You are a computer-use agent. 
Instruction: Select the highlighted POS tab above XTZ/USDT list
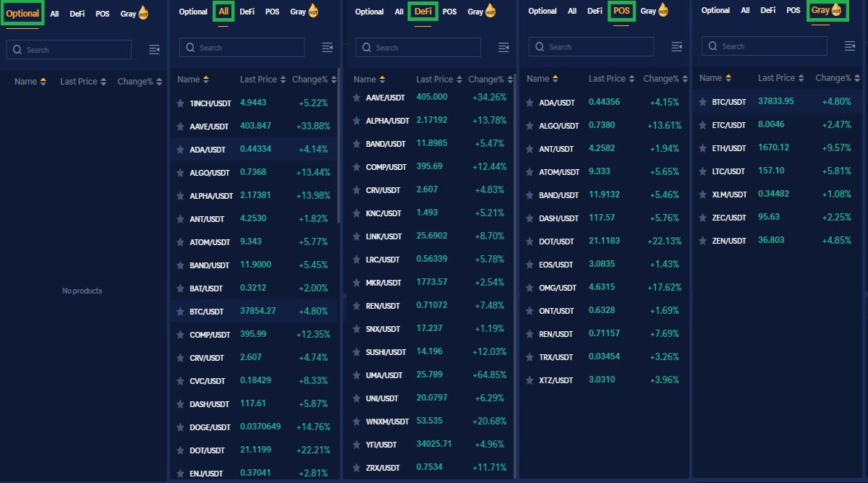point(621,11)
